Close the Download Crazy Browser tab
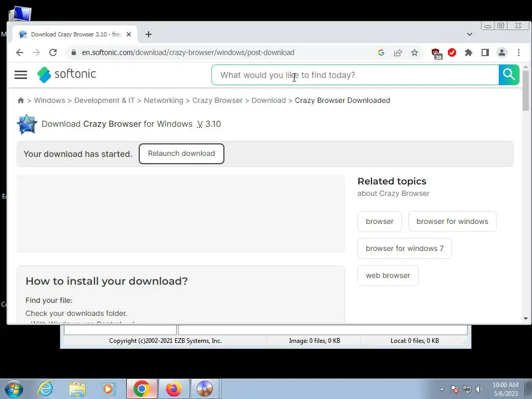532x399 pixels. (129, 34)
